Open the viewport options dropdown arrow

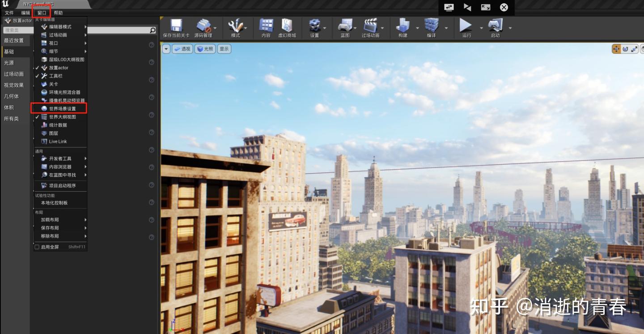click(166, 49)
